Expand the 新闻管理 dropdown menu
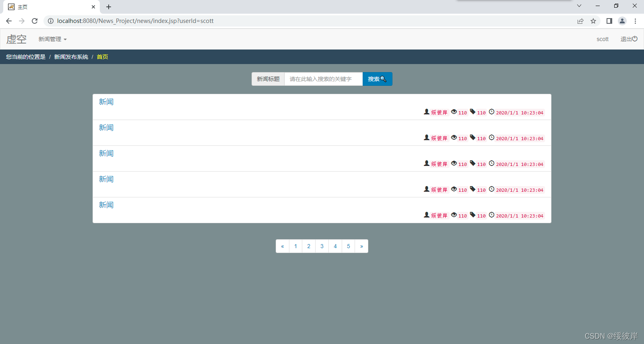This screenshot has height=344, width=644. coord(52,39)
